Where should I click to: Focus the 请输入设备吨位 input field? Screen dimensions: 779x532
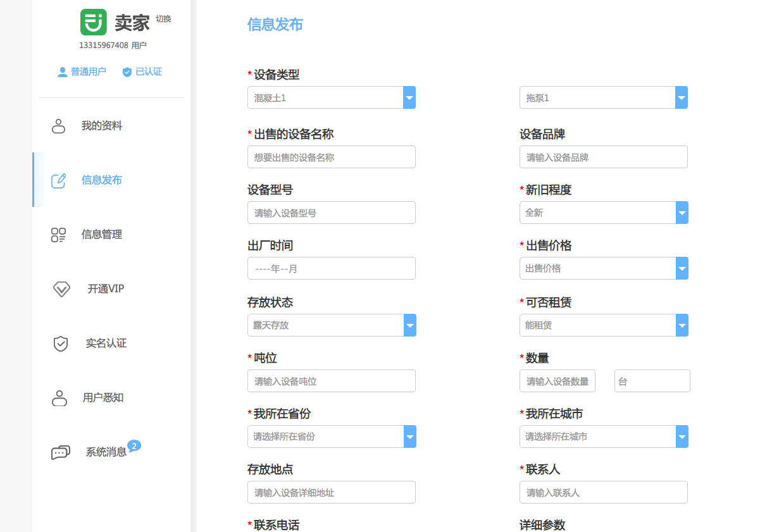(x=332, y=381)
